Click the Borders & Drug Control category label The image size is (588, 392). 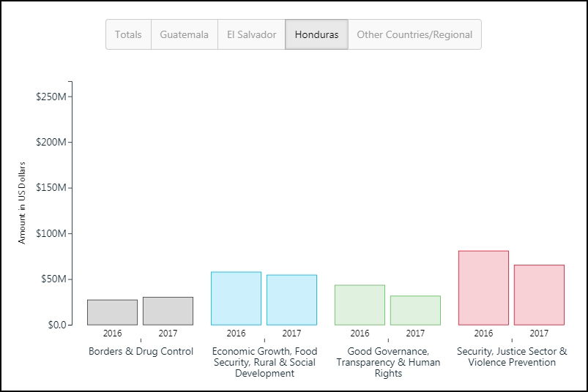pyautogui.click(x=141, y=352)
